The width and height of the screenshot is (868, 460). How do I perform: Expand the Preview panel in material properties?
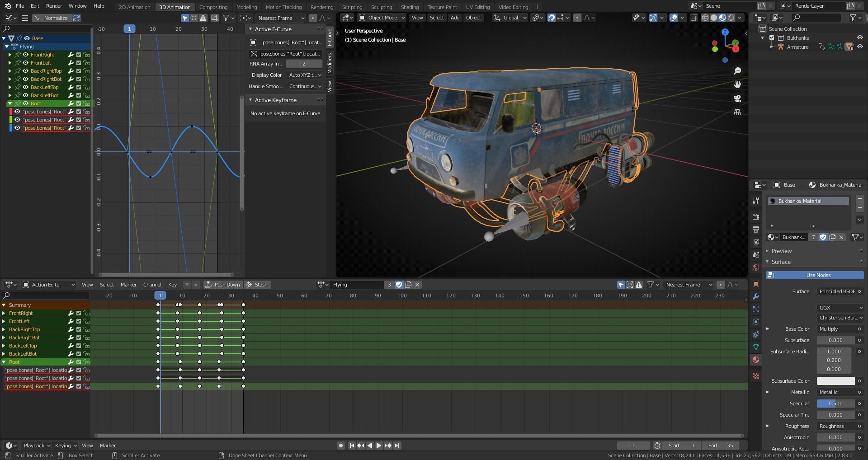(781, 251)
